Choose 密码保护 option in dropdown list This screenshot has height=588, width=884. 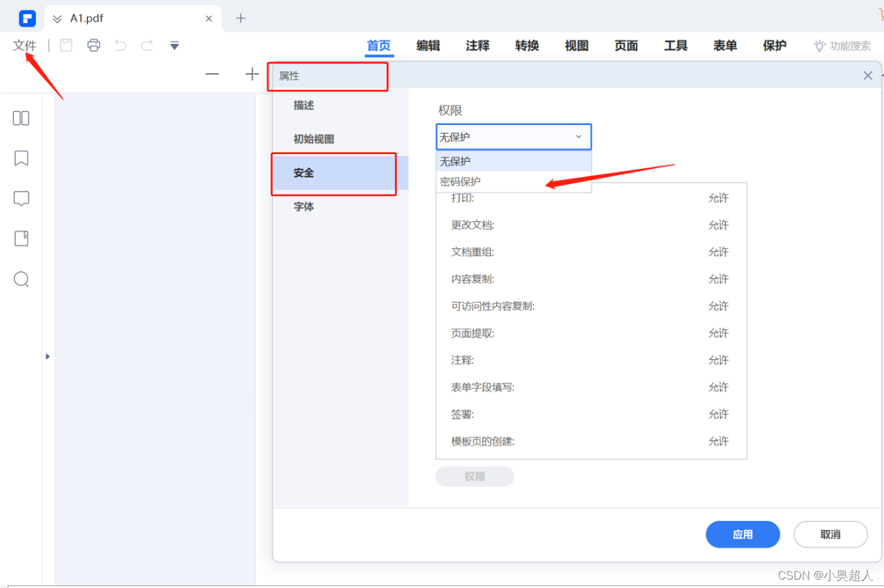(x=514, y=181)
